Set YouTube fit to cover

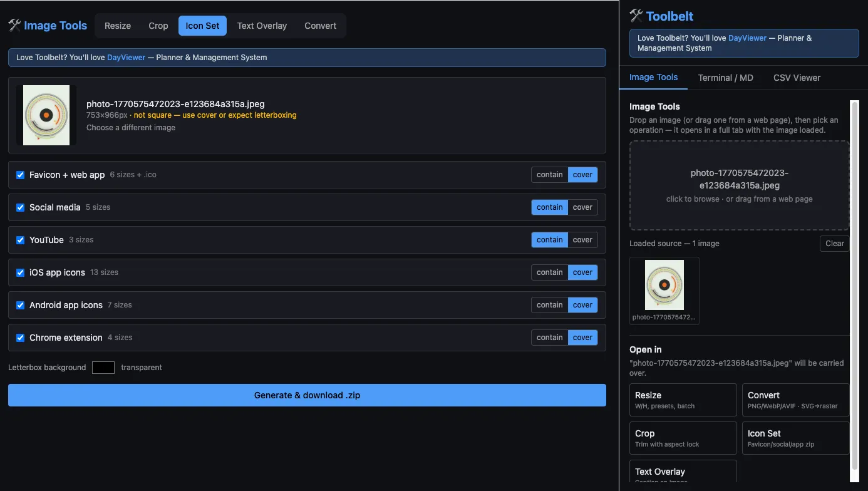(x=582, y=240)
